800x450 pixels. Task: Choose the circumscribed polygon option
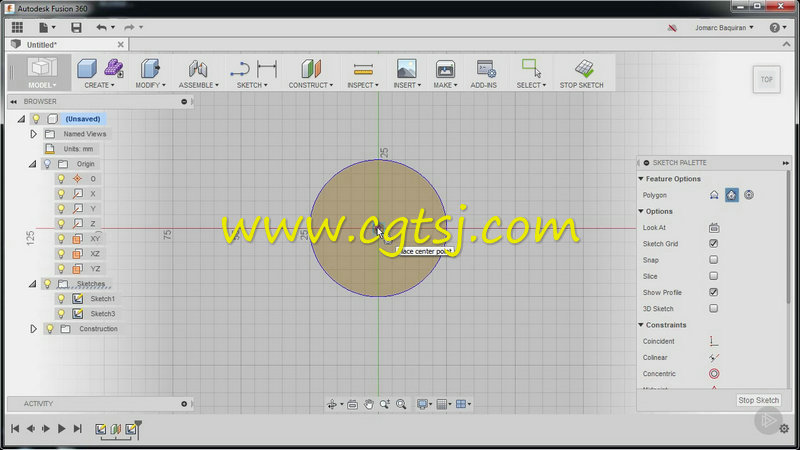click(732, 195)
